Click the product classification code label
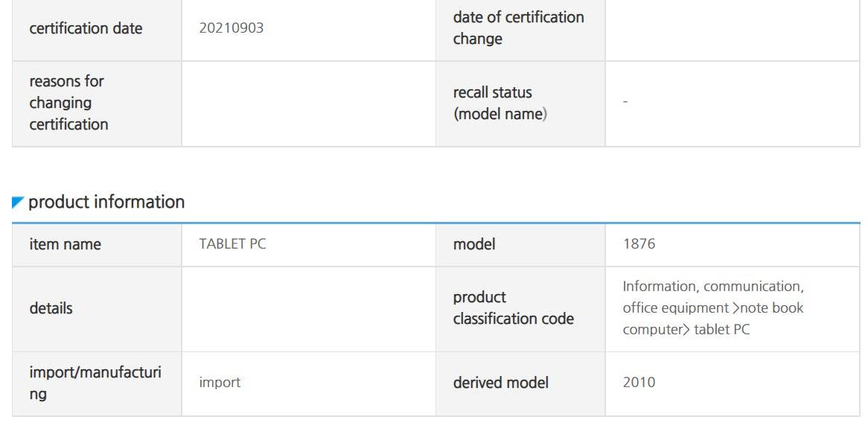The height and width of the screenshot is (443, 868). pyautogui.click(x=513, y=308)
